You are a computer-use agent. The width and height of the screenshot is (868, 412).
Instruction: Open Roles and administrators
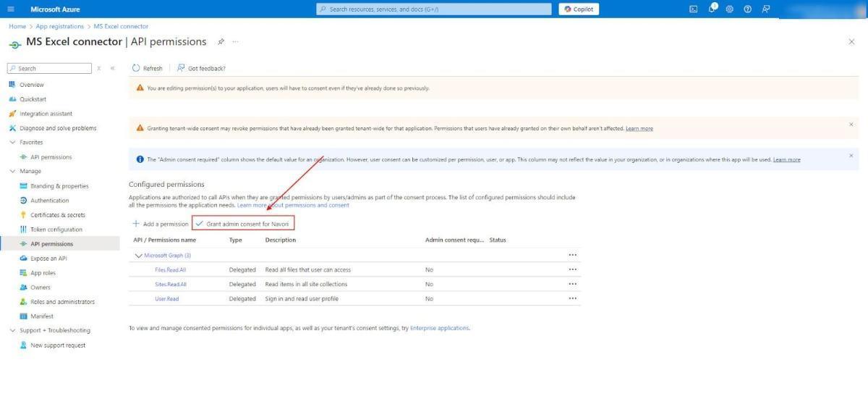(62, 302)
